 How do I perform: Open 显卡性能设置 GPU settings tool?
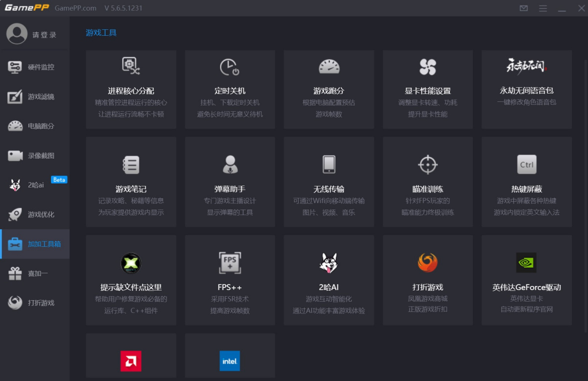(x=427, y=89)
